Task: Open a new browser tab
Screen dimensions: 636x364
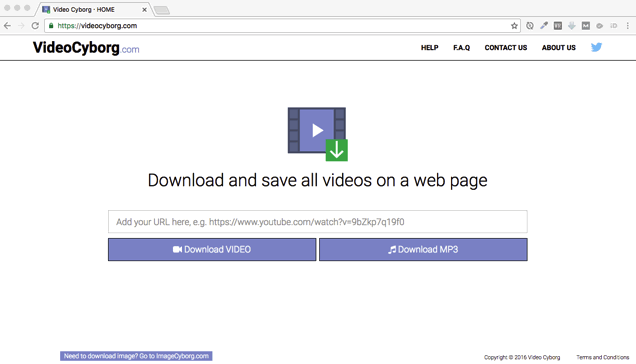Action: tap(162, 10)
